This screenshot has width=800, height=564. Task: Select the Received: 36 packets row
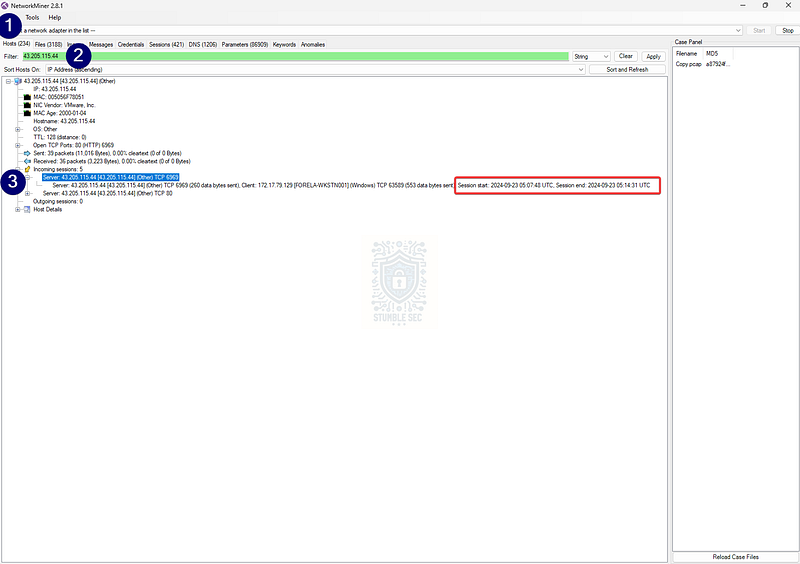point(112,161)
